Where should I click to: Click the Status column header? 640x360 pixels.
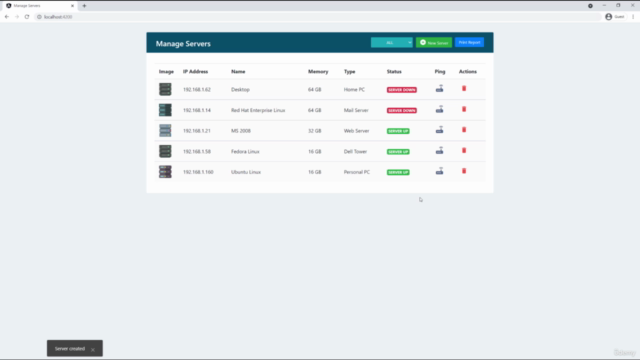[394, 71]
